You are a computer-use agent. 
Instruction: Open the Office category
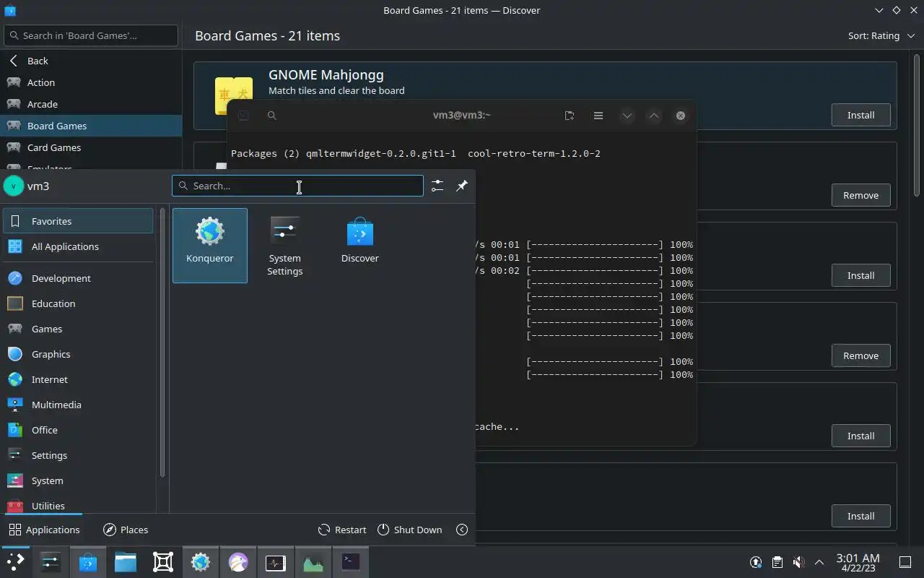click(78, 430)
